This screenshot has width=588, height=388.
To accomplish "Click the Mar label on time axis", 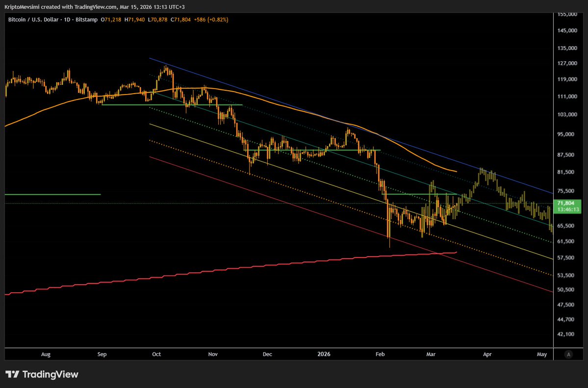I will click(x=431, y=354).
